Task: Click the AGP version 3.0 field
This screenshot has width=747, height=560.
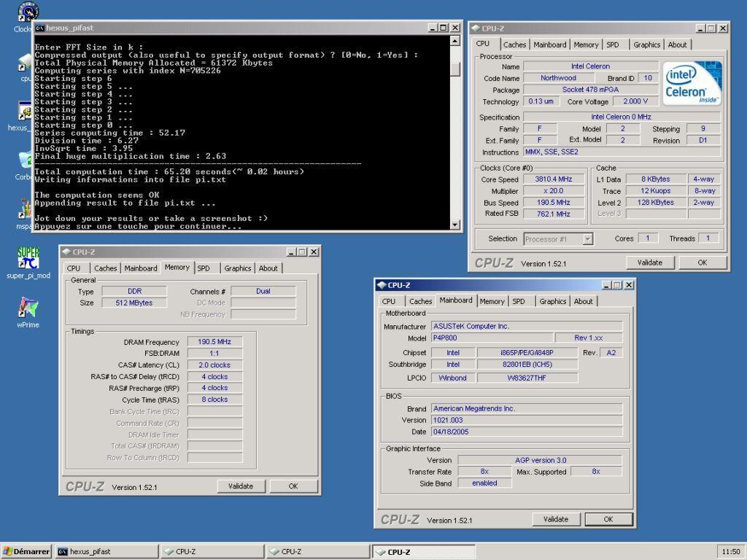Action: [540, 460]
